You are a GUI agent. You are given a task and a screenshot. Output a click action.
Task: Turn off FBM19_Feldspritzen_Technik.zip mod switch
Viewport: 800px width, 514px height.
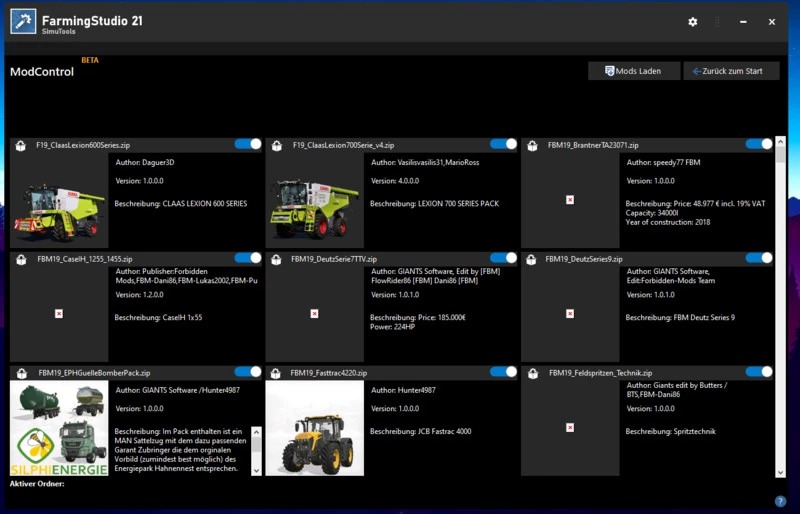point(759,372)
